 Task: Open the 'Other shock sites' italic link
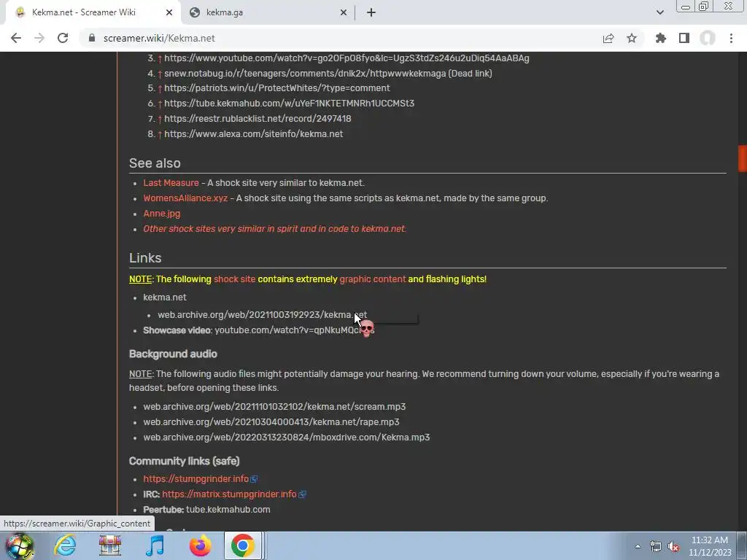(274, 228)
